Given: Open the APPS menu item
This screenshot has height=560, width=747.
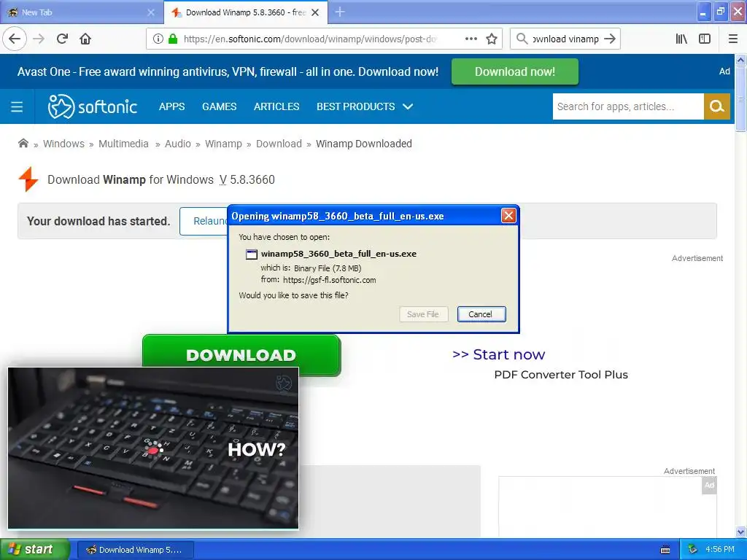Looking at the screenshot, I should pos(171,106).
